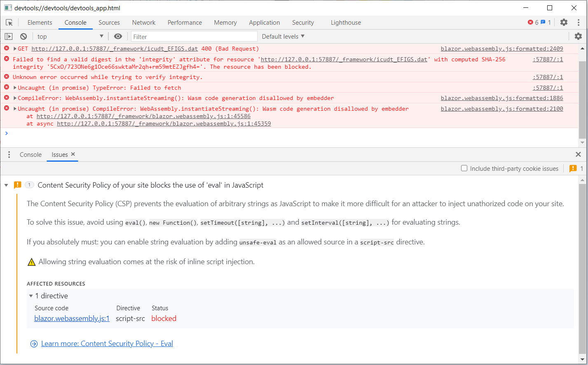Open Learn more: Content Security Policy - Eval
Viewport: 588px width, 365px height.
107,344
